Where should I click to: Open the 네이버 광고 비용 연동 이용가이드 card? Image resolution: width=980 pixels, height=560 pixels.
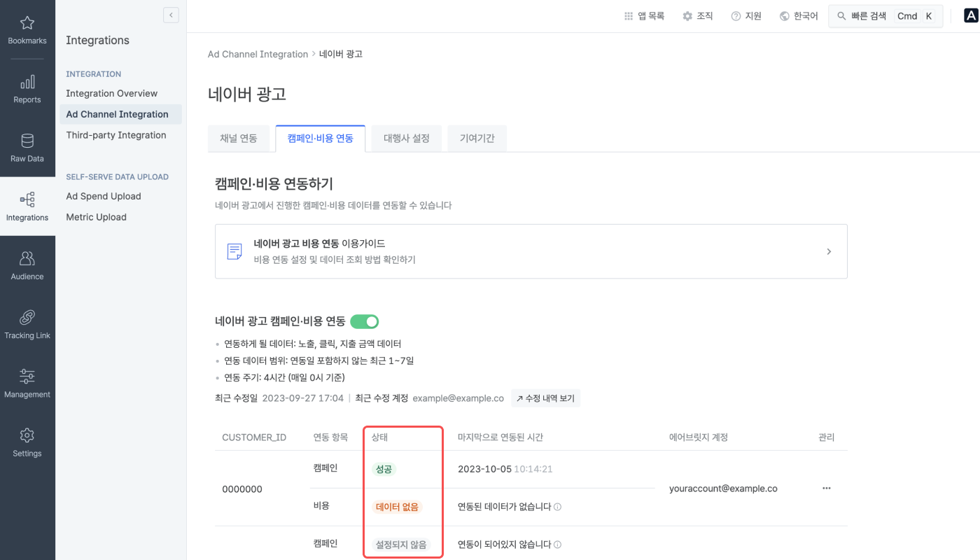531,251
